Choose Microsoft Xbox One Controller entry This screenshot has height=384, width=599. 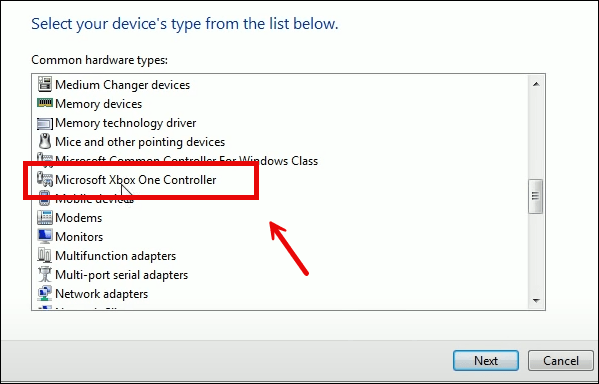pos(136,180)
